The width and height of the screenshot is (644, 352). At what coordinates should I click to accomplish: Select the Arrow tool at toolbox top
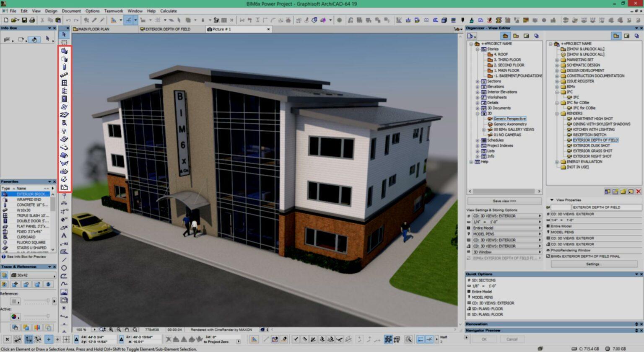[64, 34]
